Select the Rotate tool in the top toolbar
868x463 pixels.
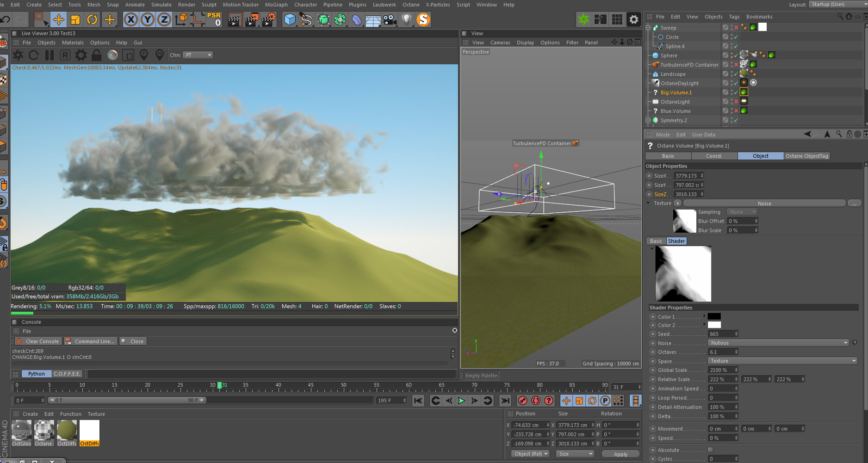point(92,19)
